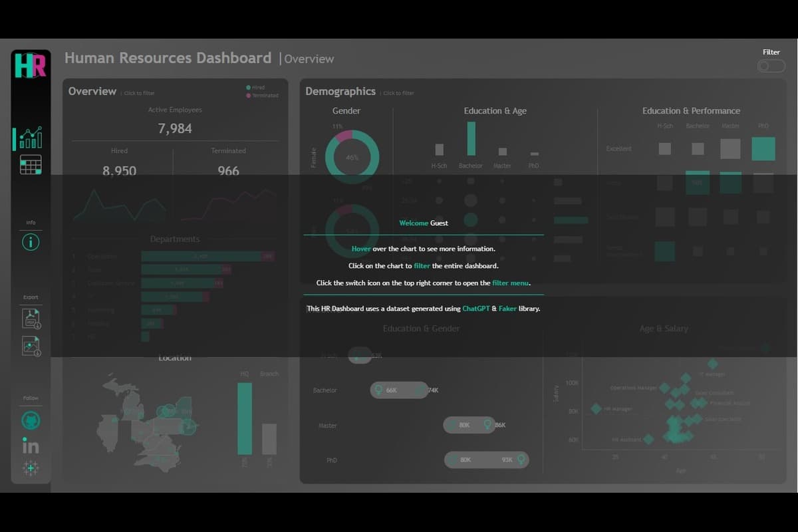Open the Info panel via the i icon
The width and height of the screenshot is (798, 532).
[x=30, y=242]
